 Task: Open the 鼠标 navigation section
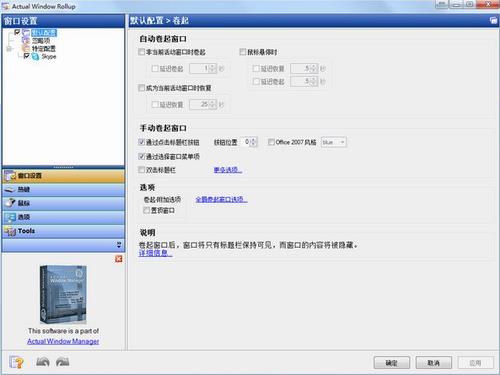63,203
